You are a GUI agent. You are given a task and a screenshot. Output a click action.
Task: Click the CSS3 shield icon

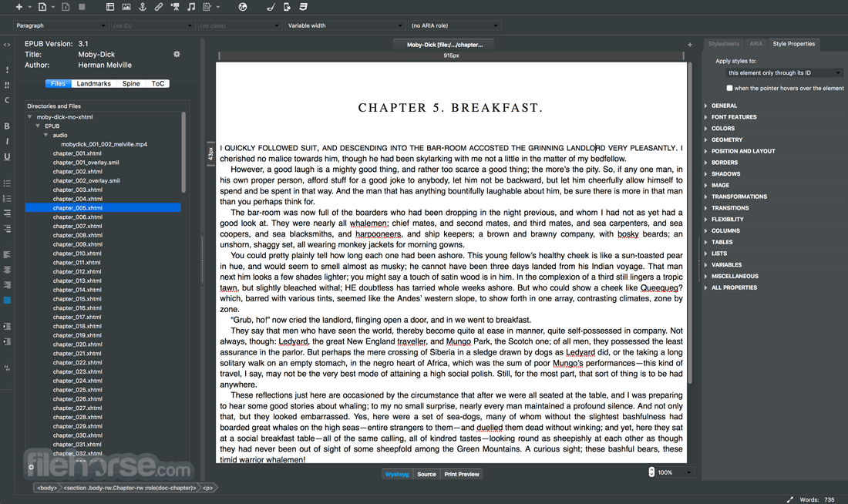point(304,7)
